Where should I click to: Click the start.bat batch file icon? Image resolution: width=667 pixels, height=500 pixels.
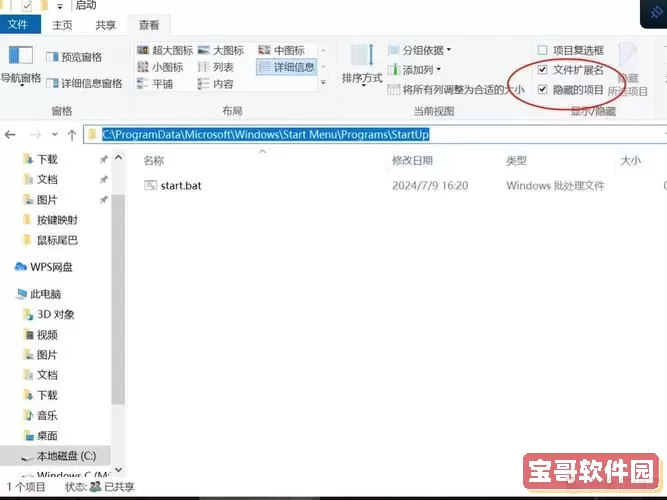point(151,185)
